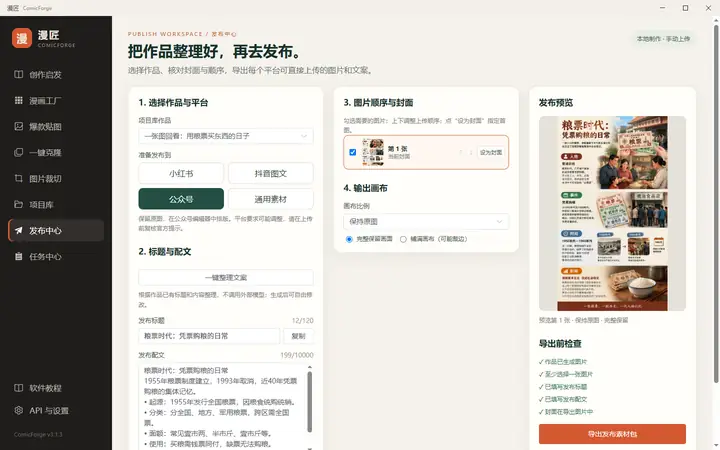Click 设为封面 on first image

pos(490,152)
